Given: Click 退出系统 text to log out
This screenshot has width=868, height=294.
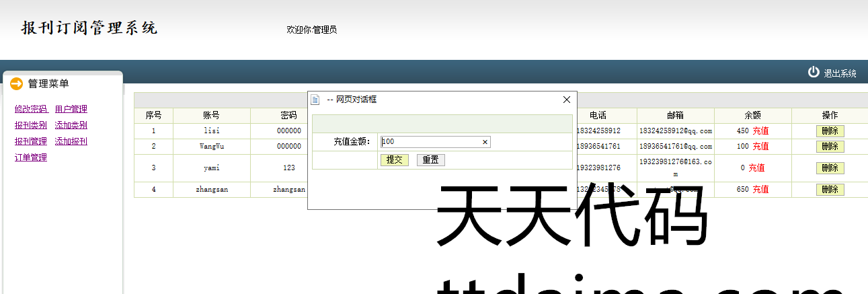Looking at the screenshot, I should pyautogui.click(x=840, y=73).
